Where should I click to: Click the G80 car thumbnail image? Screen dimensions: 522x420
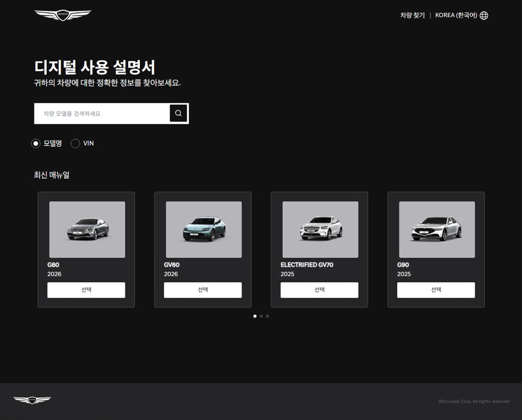(x=87, y=229)
